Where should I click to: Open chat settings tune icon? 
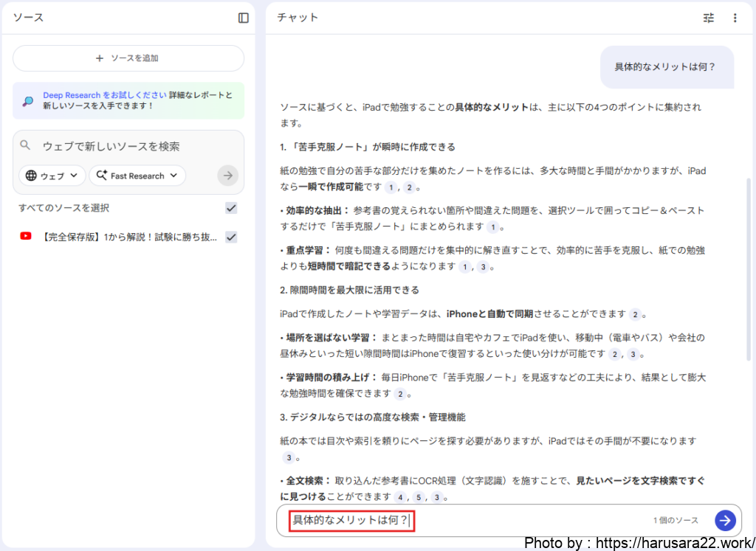click(x=709, y=18)
